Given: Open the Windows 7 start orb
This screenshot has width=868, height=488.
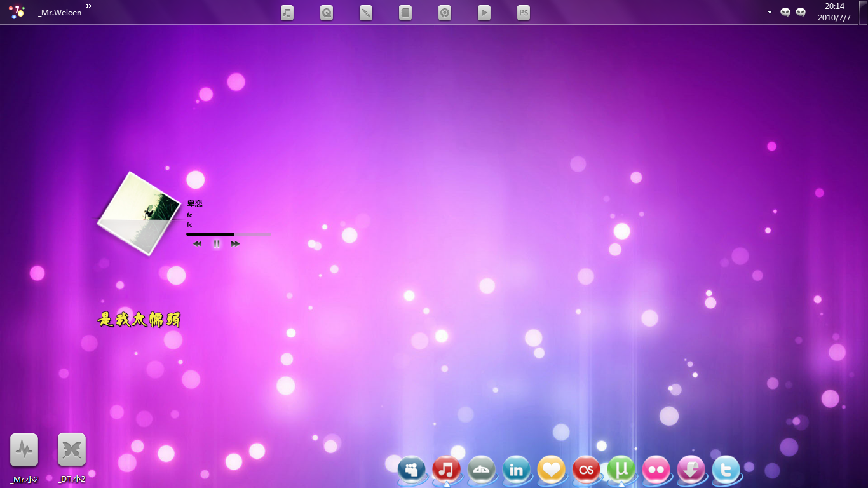Looking at the screenshot, I should pos(17,11).
